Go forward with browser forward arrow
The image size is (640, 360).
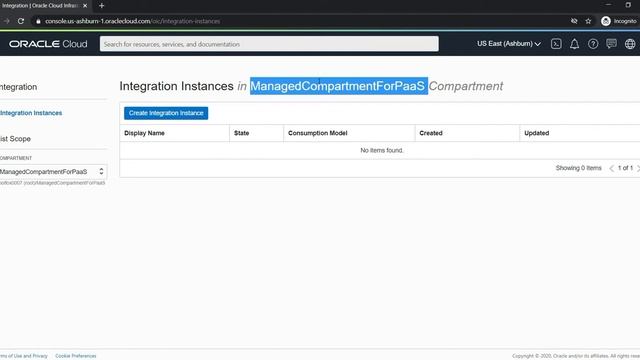(x=7, y=21)
